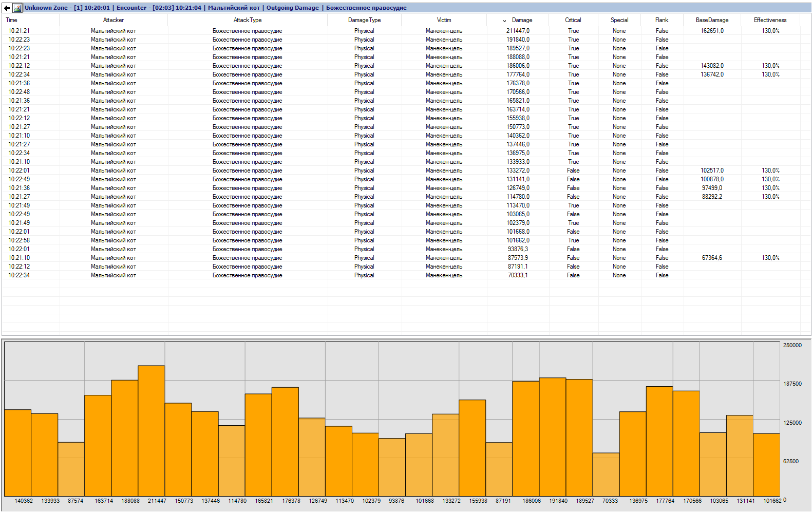Click the chart bar labeled 188088
Viewport: 812px width, 512px height.
pos(125,438)
